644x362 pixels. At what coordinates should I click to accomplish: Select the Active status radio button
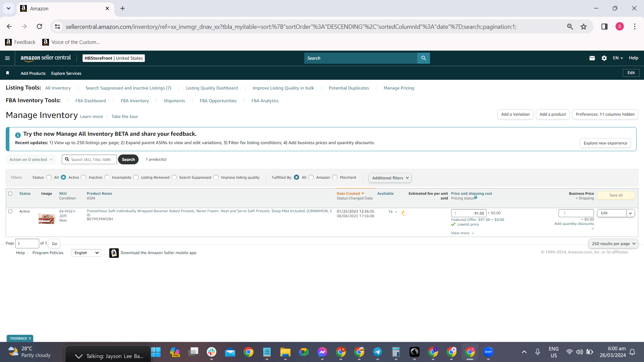click(x=63, y=177)
